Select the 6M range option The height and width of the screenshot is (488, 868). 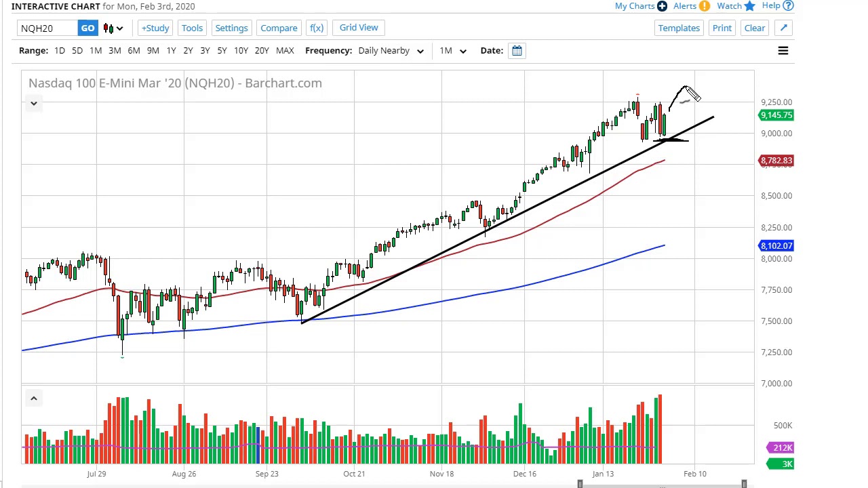pos(134,50)
